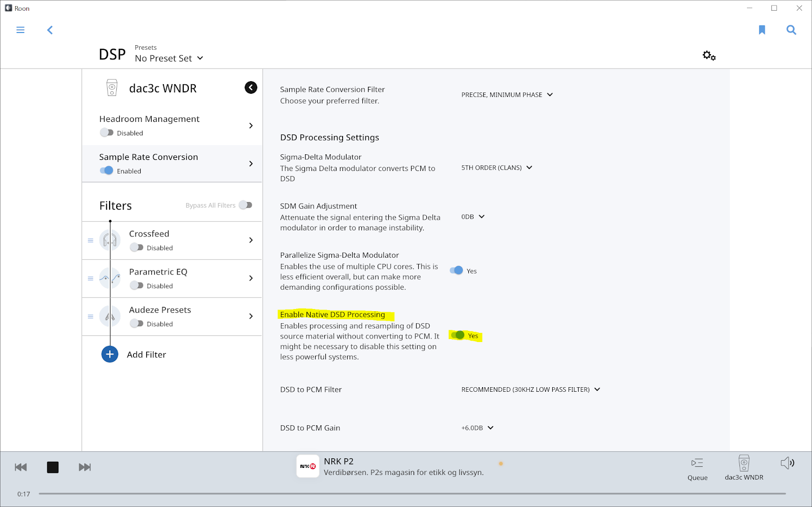Toggle Enable Native DSD Processing switch
Image resolution: width=812 pixels, height=507 pixels.
(x=457, y=335)
